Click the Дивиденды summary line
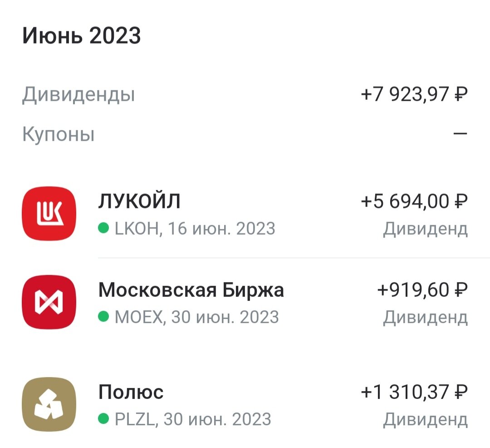This screenshot has width=490, height=448. point(79,94)
